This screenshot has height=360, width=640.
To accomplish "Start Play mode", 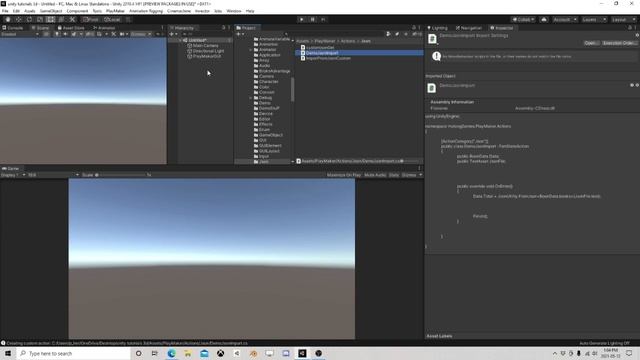I will click(x=302, y=19).
